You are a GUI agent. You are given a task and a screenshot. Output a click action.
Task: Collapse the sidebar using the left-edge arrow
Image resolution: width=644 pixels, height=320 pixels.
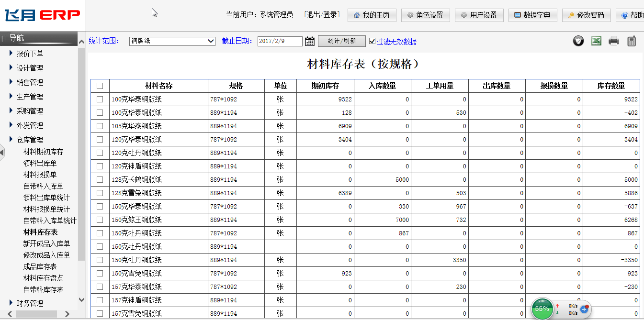coord(2,153)
